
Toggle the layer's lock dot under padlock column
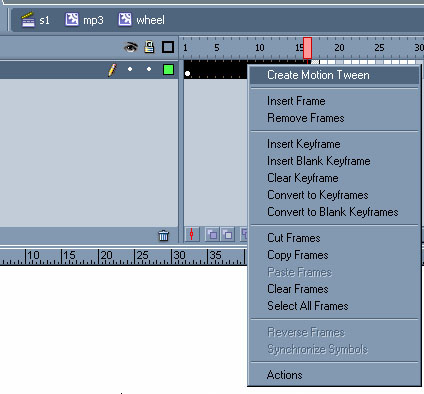coord(149,69)
